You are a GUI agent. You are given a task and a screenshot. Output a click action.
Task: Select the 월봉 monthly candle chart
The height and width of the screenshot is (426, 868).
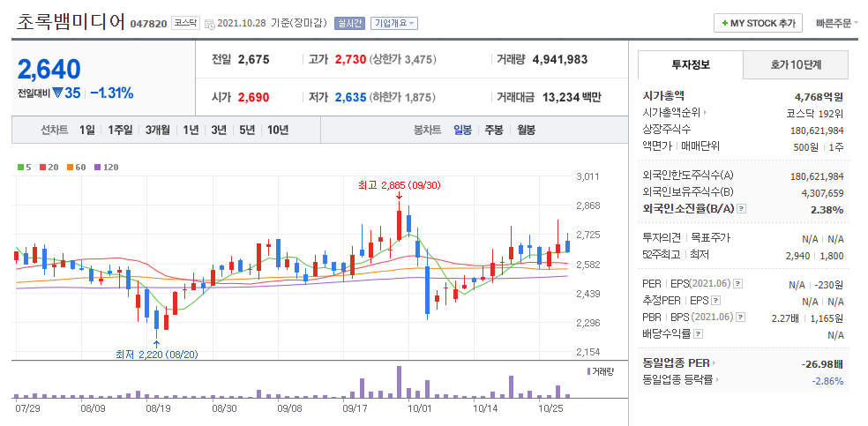pyautogui.click(x=527, y=130)
